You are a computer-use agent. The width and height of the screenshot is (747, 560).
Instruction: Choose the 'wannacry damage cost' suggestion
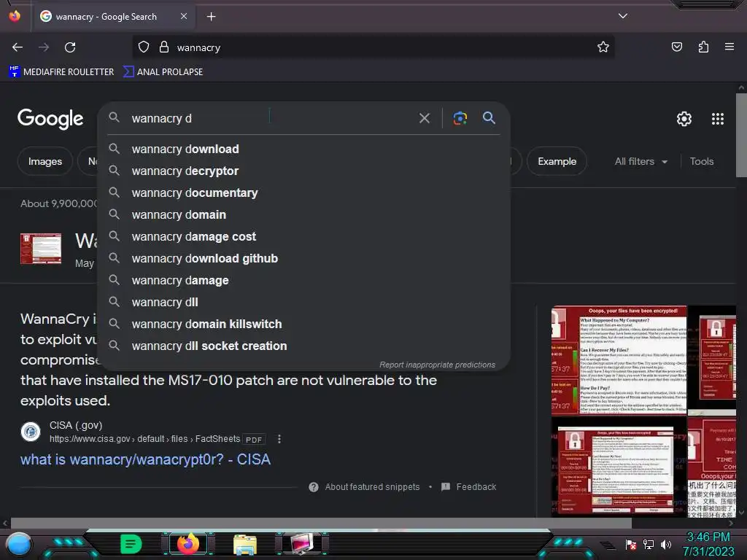pos(305,237)
